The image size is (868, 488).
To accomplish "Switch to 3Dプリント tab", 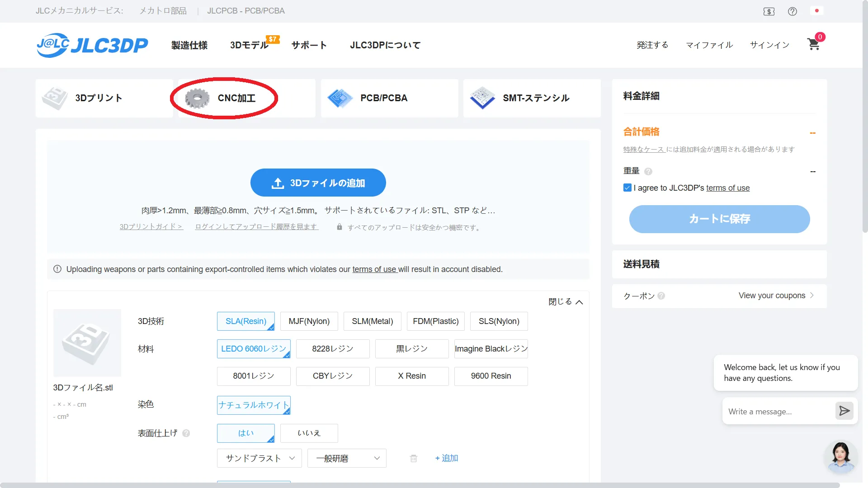I will [104, 98].
